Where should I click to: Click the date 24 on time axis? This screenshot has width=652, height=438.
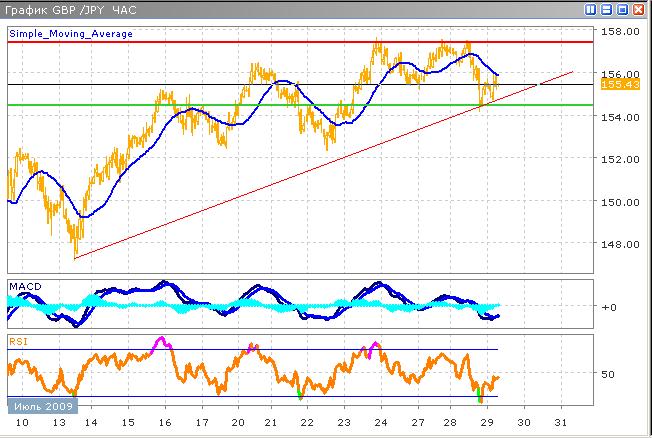[x=379, y=424]
